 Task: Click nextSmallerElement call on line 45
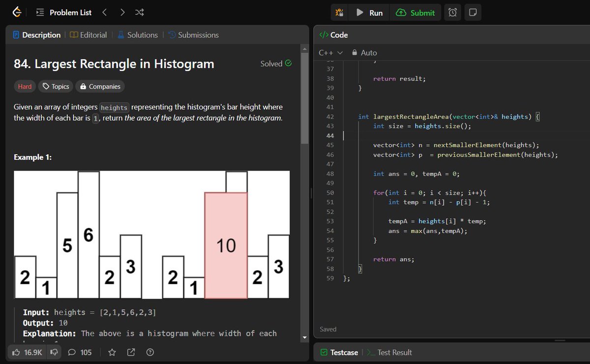tap(468, 145)
